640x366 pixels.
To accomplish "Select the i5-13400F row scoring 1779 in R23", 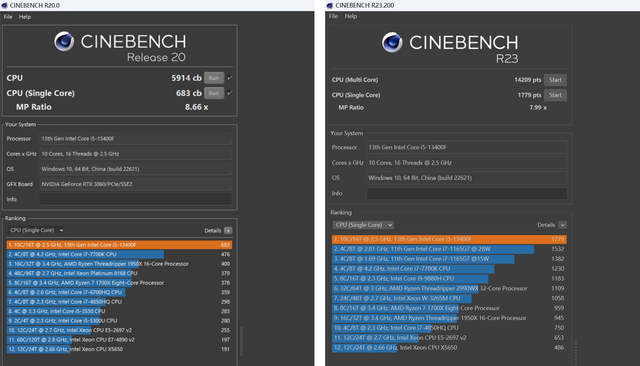I will (x=449, y=239).
